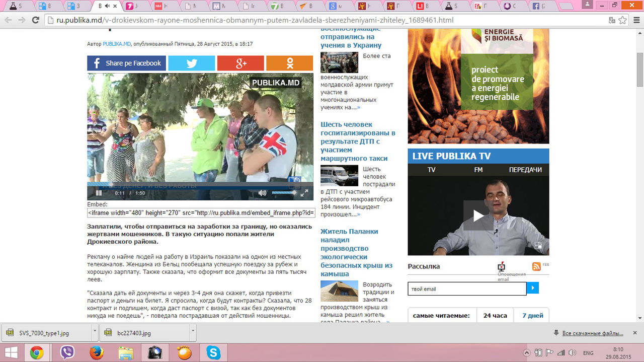
Task: Open the ПЕРЕДАЧИ tab of Live Publika
Action: point(525,170)
